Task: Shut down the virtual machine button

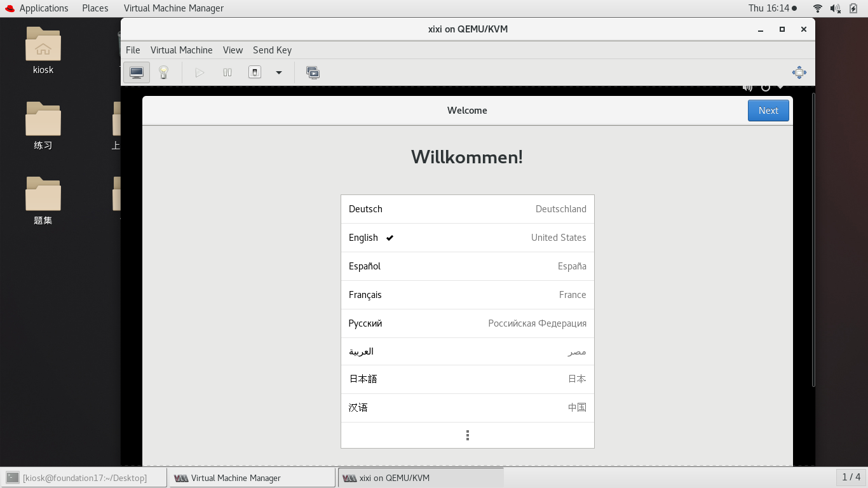Action: point(255,72)
